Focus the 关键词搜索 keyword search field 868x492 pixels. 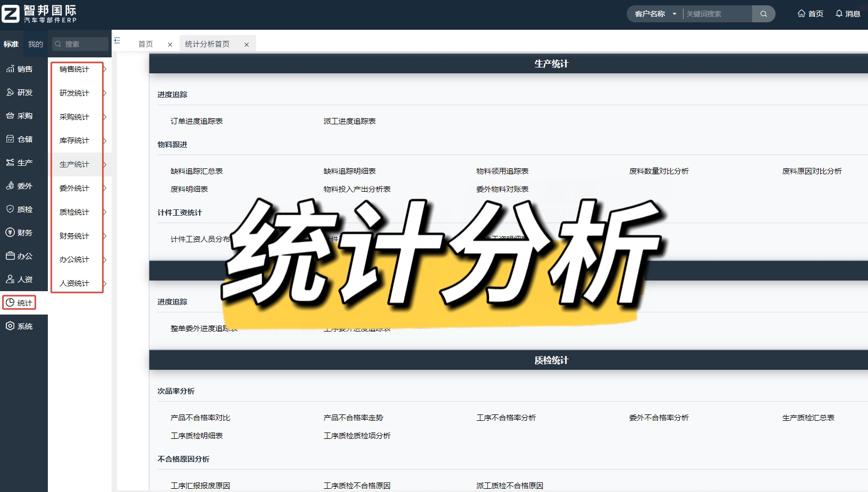click(x=718, y=14)
